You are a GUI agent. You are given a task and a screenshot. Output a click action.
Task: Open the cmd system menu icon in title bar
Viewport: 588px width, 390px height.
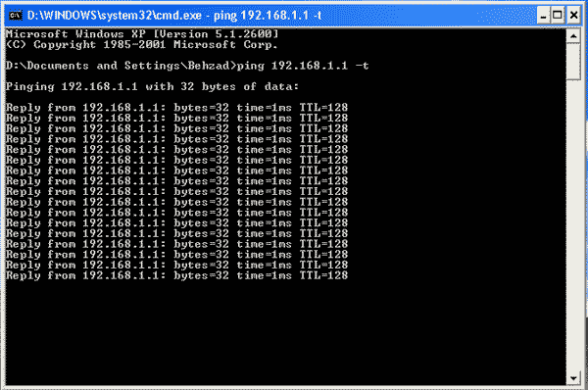pos(16,16)
